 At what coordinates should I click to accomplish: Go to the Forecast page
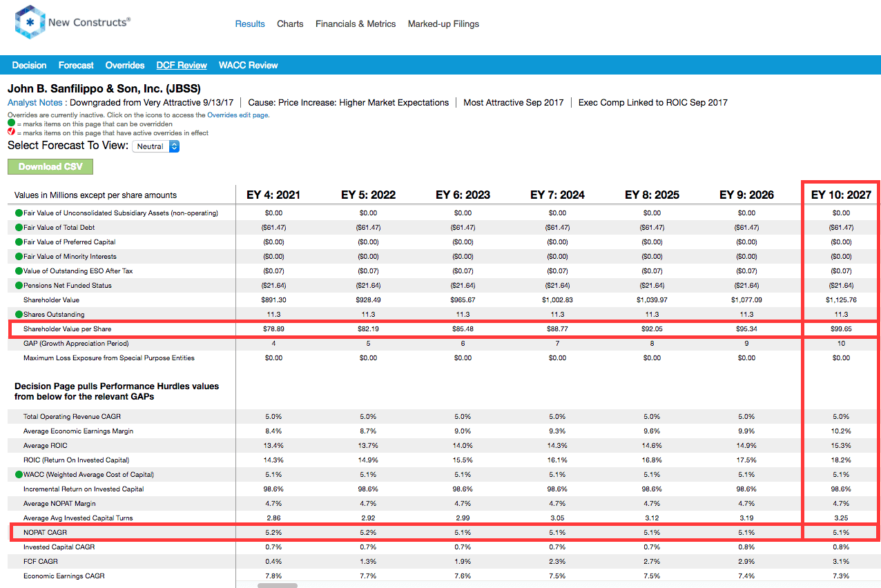click(x=76, y=66)
